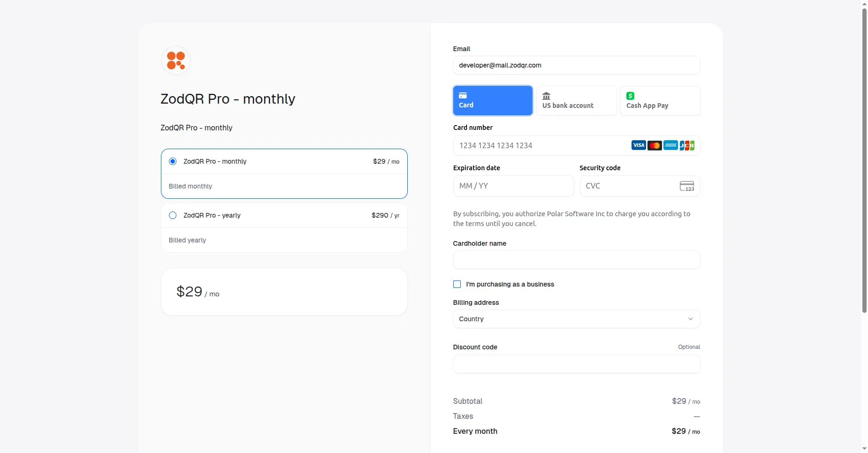Click the large "ZodQR Pro - monthly" heading
Viewport: 868px width, 453px height.
tap(228, 99)
